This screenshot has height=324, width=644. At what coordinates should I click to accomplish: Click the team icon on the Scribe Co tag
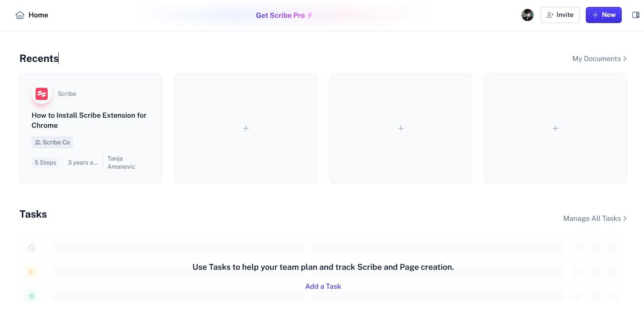coord(38,142)
